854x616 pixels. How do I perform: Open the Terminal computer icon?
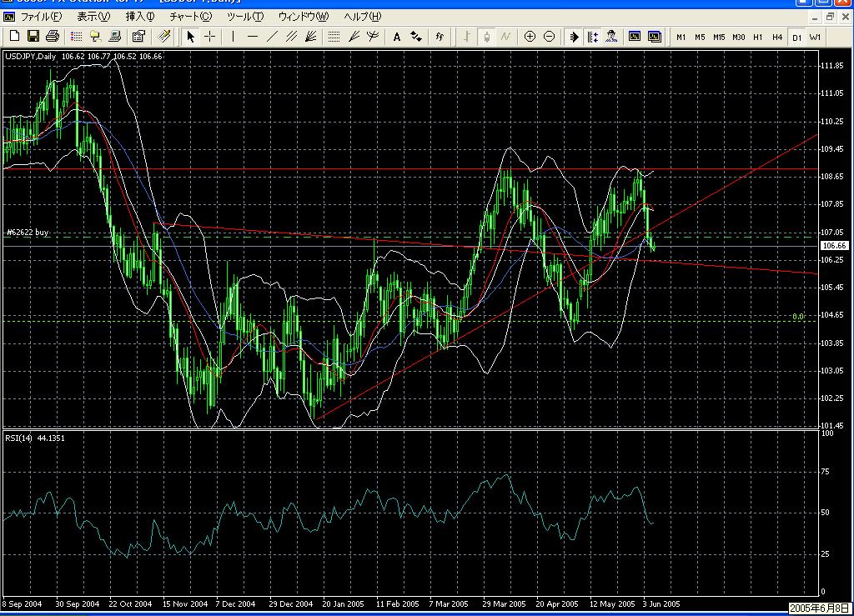[x=114, y=37]
